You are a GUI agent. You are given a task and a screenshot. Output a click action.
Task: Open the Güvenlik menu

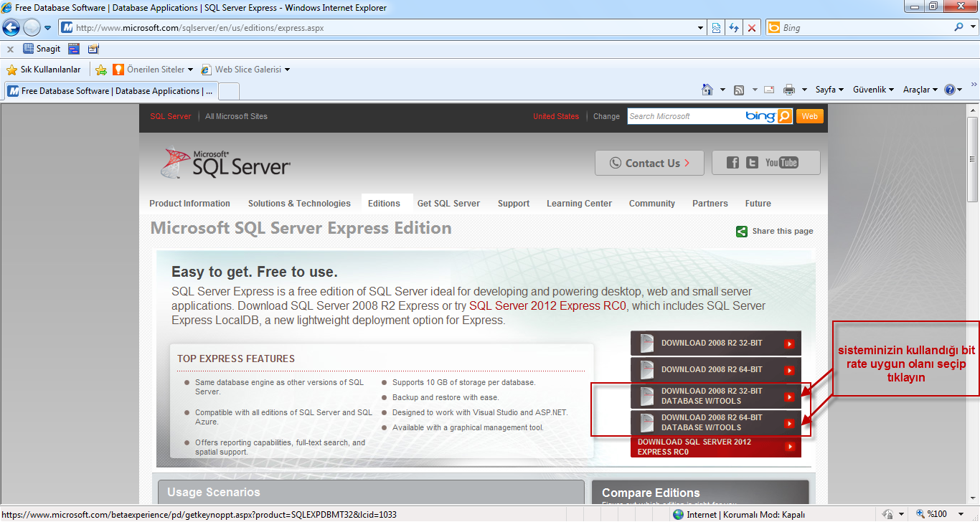[873, 90]
